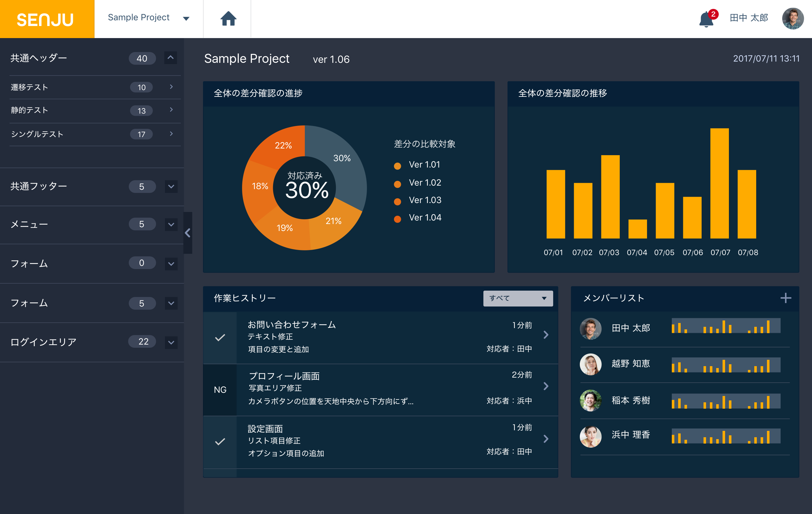Collapse the 共通ヘッダー section
Screen dimensions: 812x514
click(171, 58)
